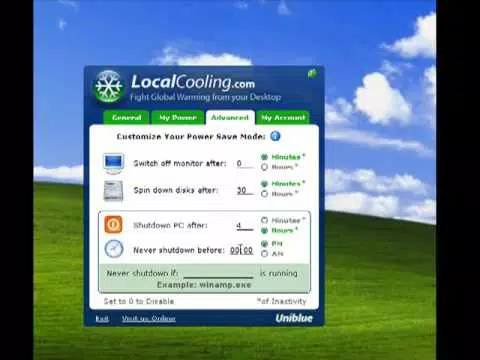Open the blue info icon beside Power Save Mode

[275, 136]
